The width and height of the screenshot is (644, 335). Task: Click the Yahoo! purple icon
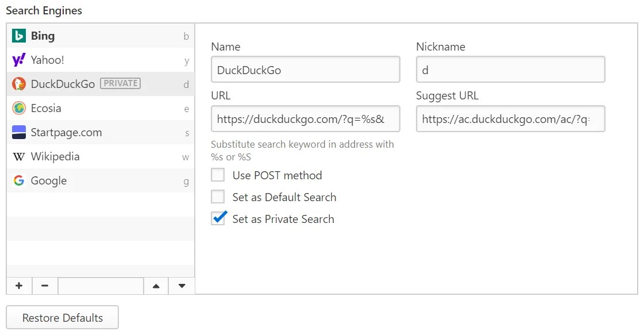19,60
